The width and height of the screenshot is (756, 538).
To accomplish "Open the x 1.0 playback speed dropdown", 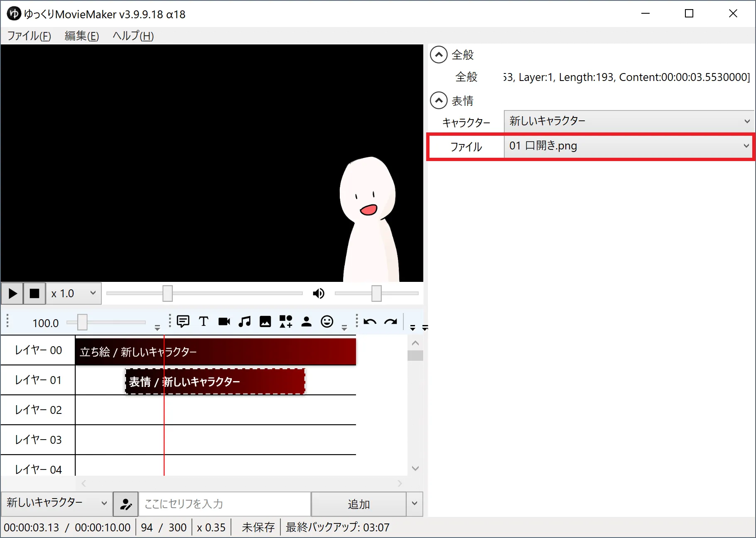I will [x=74, y=293].
